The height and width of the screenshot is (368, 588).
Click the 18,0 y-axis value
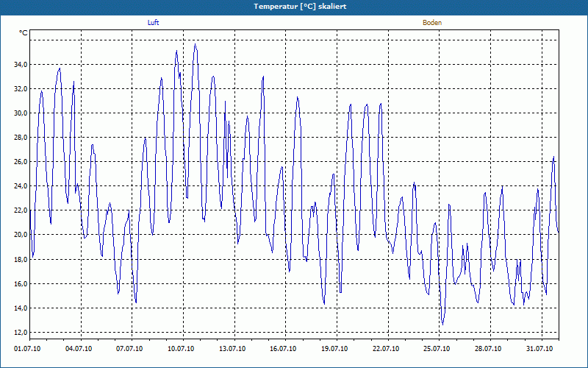click(21, 260)
